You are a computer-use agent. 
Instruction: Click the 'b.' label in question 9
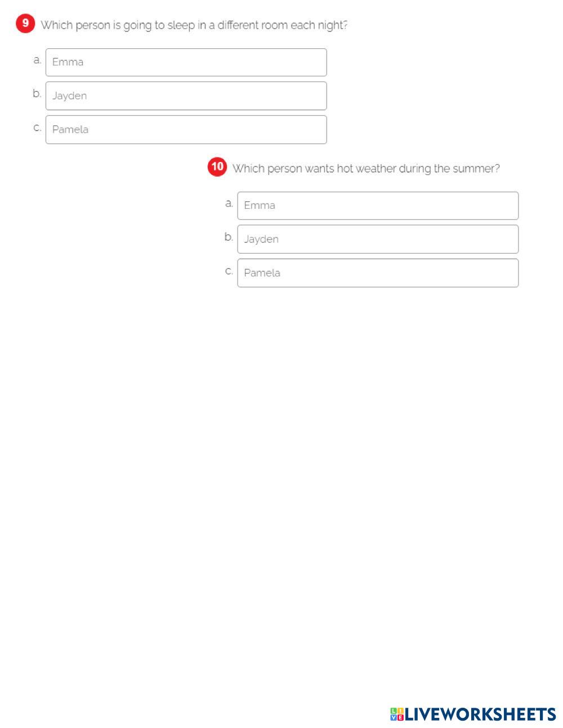(x=37, y=93)
